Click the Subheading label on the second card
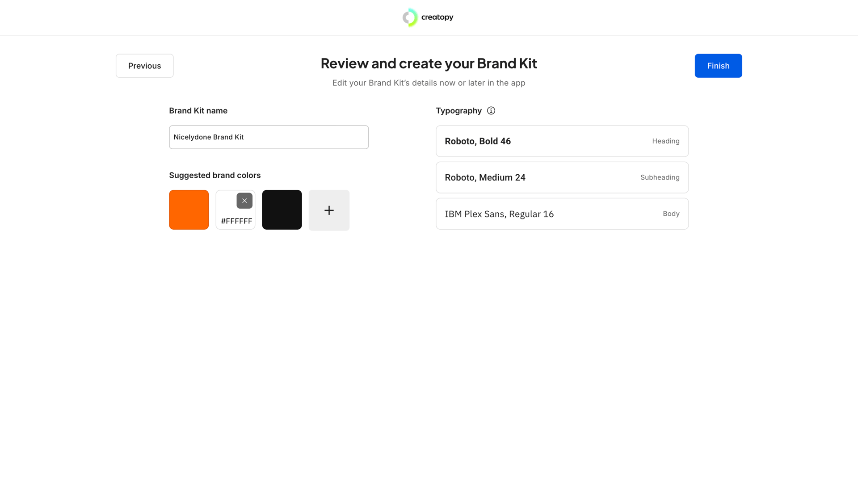 660,177
